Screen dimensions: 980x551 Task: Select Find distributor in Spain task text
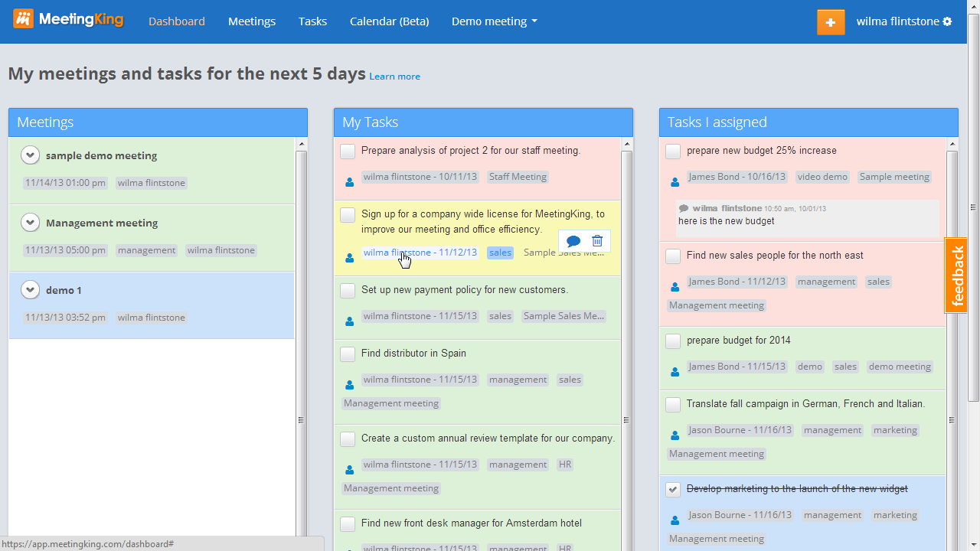[x=413, y=354]
